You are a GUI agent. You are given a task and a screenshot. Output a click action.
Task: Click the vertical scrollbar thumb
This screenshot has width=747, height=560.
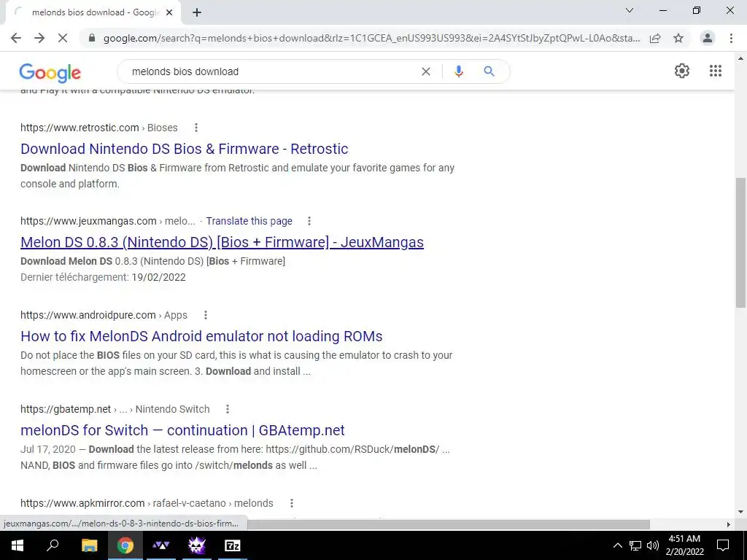[740, 243]
